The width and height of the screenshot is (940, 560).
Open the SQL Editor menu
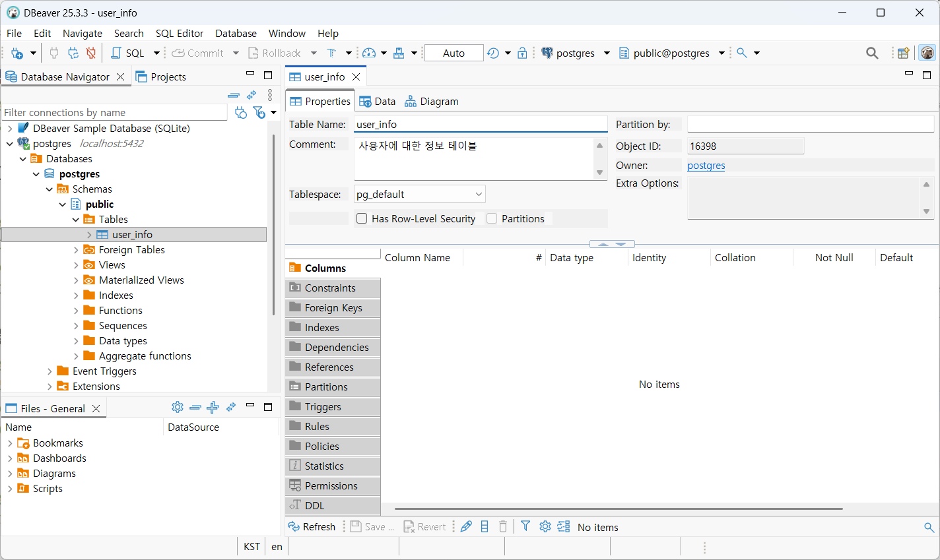(180, 33)
